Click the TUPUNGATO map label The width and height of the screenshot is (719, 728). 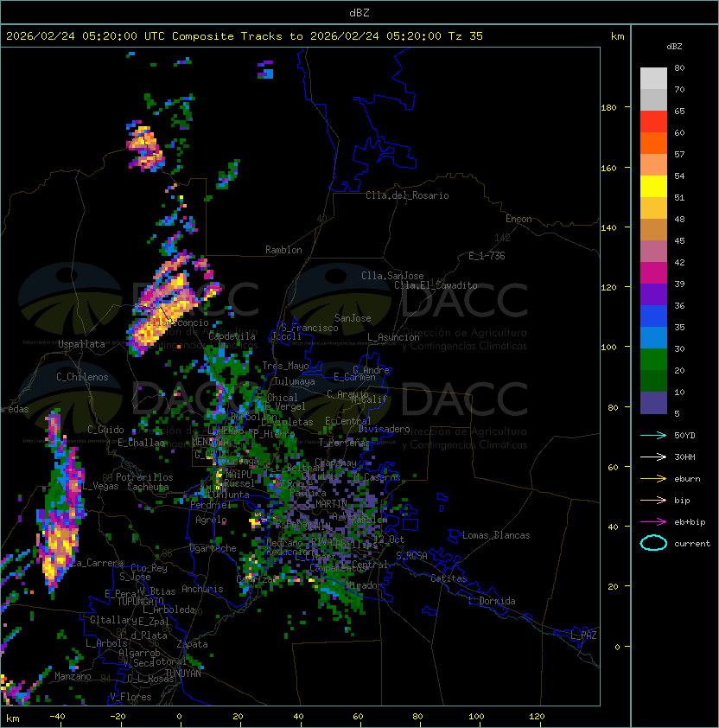tap(140, 601)
